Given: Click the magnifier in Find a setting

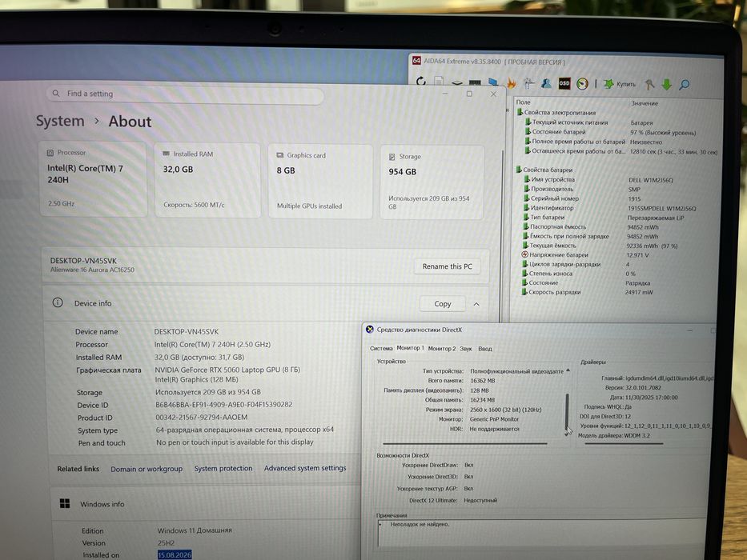Looking at the screenshot, I should (56, 94).
